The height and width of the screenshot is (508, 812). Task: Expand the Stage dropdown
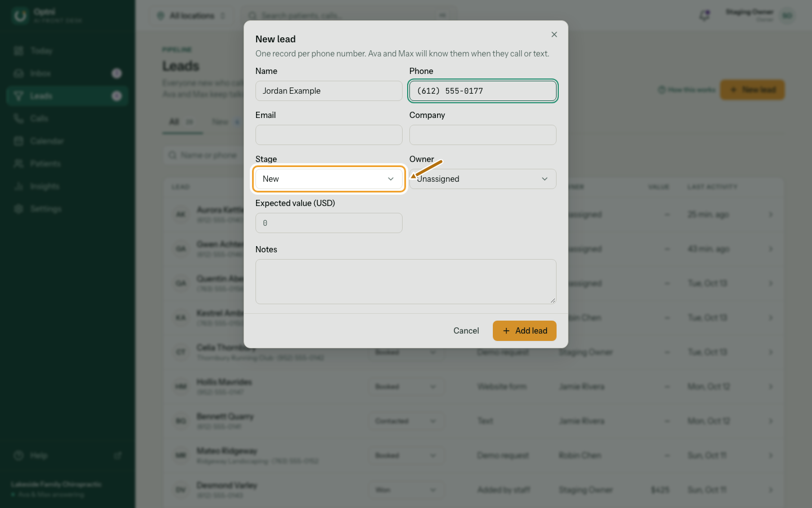329,179
